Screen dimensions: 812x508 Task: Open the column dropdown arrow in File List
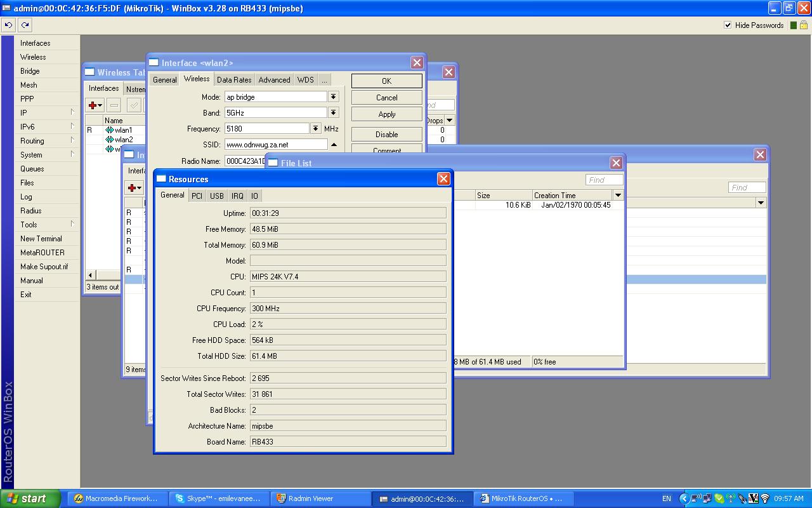618,196
